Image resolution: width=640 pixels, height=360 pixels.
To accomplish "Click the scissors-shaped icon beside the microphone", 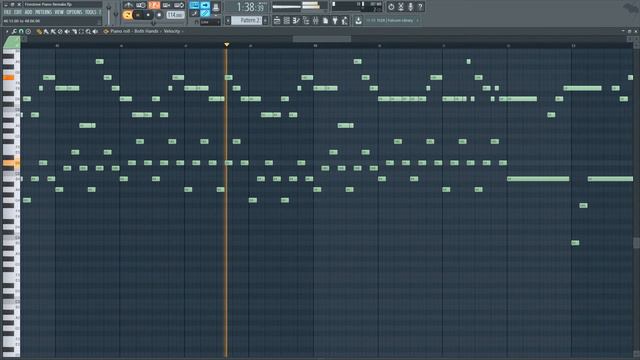I will (401, 7).
